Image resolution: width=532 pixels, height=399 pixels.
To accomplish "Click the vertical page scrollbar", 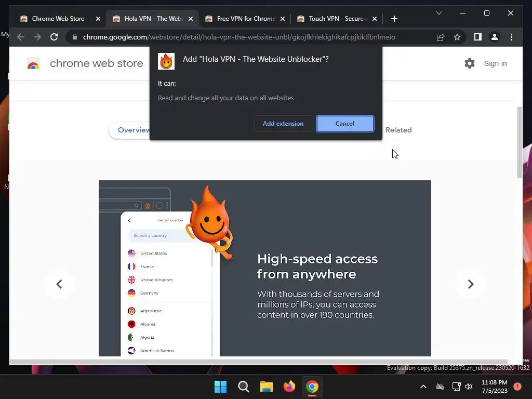I will coord(520,142).
